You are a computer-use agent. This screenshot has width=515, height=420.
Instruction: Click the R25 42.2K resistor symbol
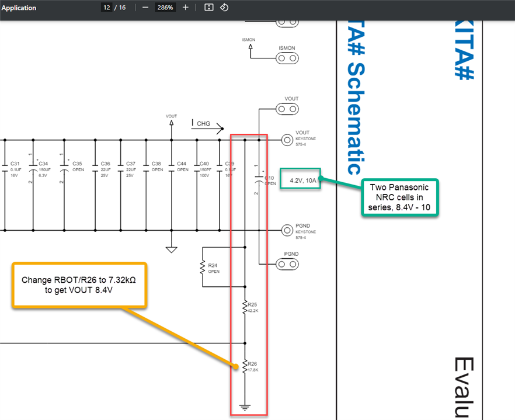click(x=245, y=307)
